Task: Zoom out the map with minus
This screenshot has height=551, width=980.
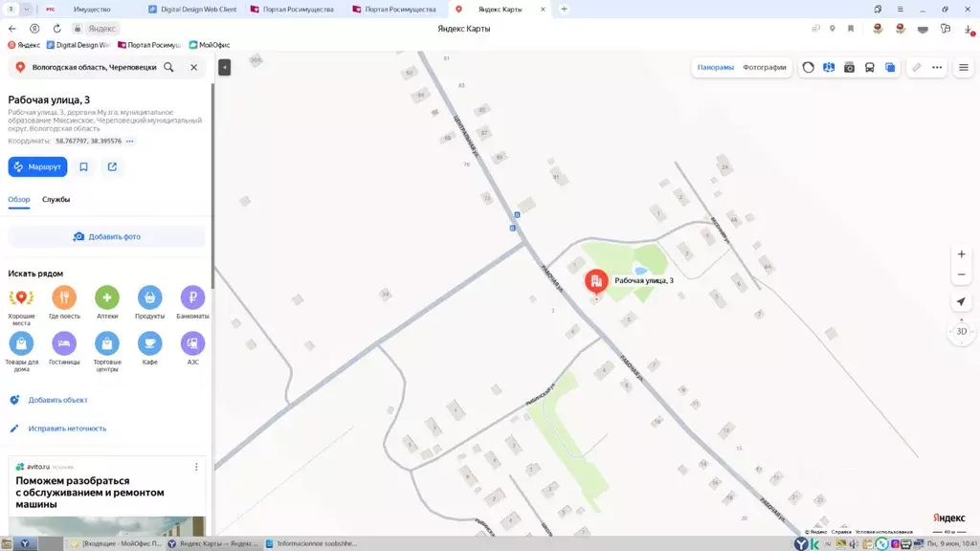Action: click(x=961, y=275)
